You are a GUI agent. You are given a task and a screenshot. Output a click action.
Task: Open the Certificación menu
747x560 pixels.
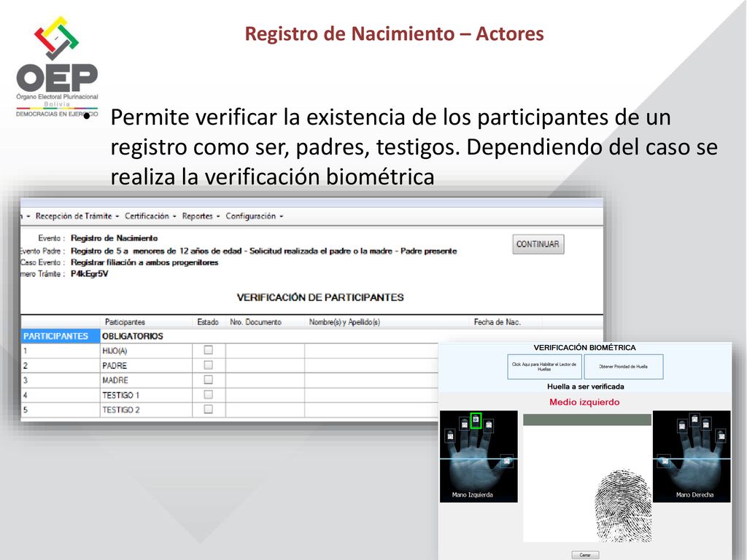tap(150, 216)
